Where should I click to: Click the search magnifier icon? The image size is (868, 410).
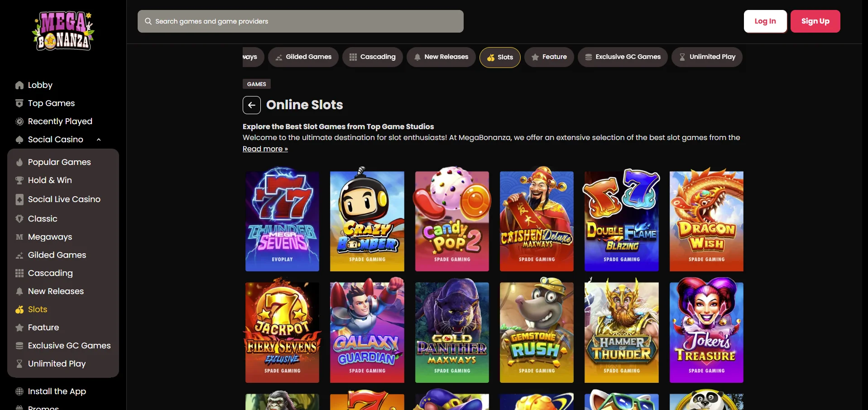pos(148,21)
